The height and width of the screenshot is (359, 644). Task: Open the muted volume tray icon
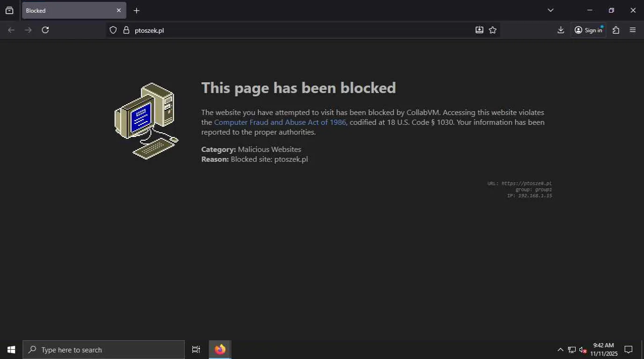583,350
